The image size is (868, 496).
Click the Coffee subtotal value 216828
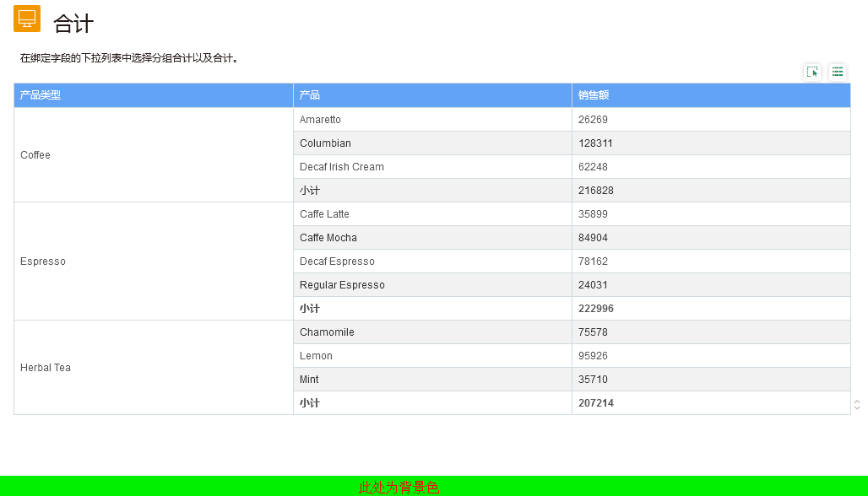[596, 191]
